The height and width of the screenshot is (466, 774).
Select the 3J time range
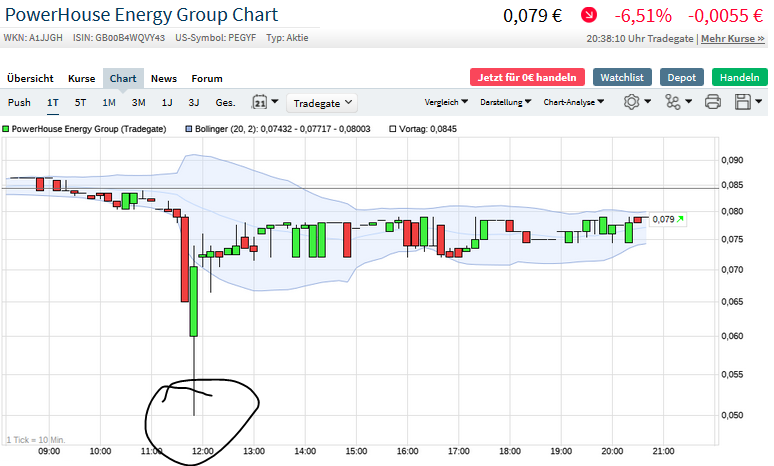tap(194, 103)
